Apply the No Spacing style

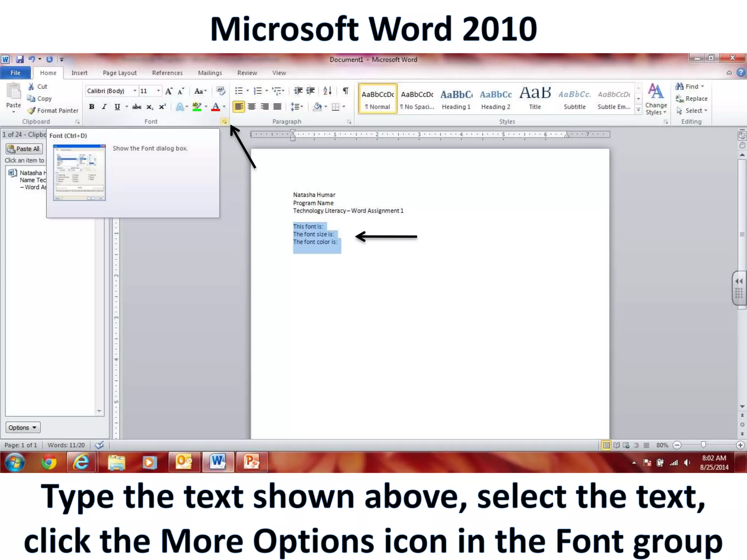tap(417, 99)
